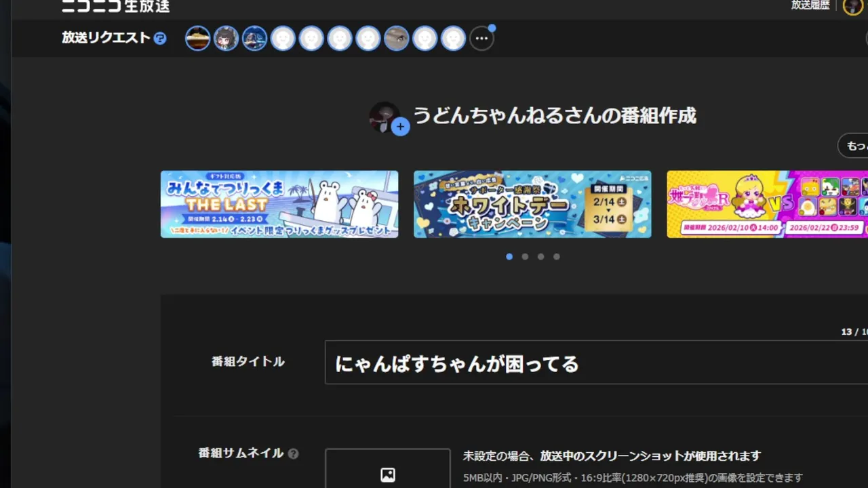Click the うどんちゃんねる profile avatar beside the heading
The width and height of the screenshot is (868, 488).
coord(384,117)
